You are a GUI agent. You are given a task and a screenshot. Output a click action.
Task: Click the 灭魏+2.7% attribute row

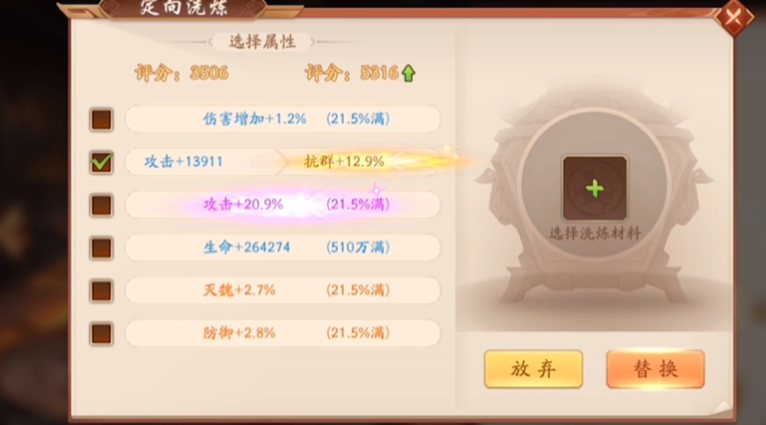283,290
